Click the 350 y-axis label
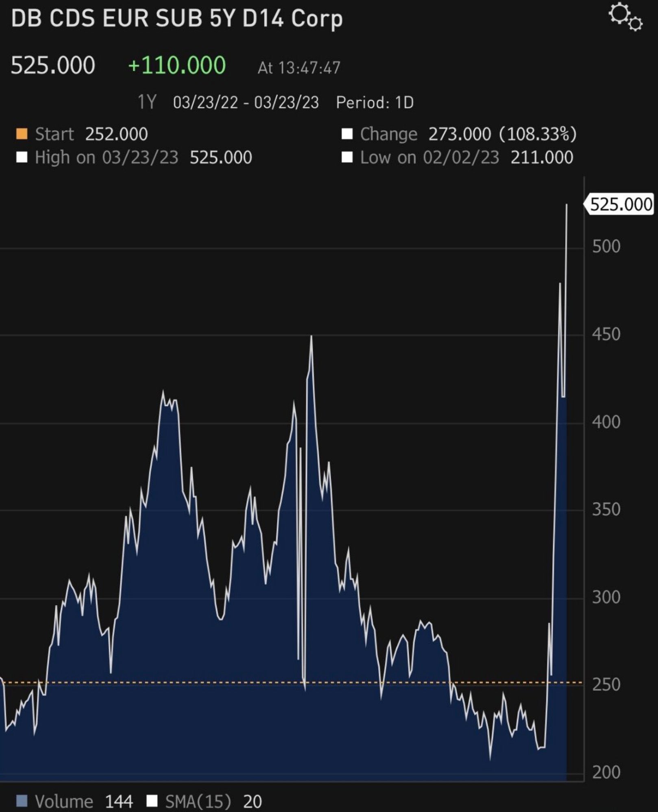Viewport: 658px width, 812px height. (x=606, y=510)
